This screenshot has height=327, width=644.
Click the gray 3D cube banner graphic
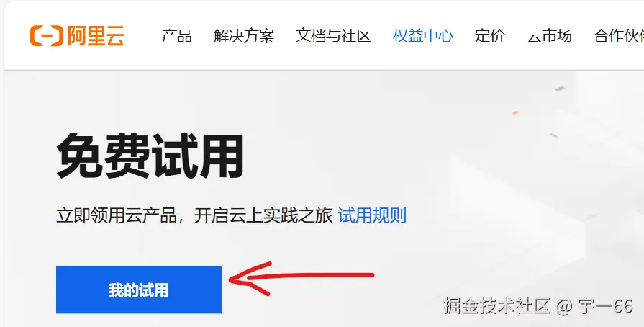tap(546, 197)
